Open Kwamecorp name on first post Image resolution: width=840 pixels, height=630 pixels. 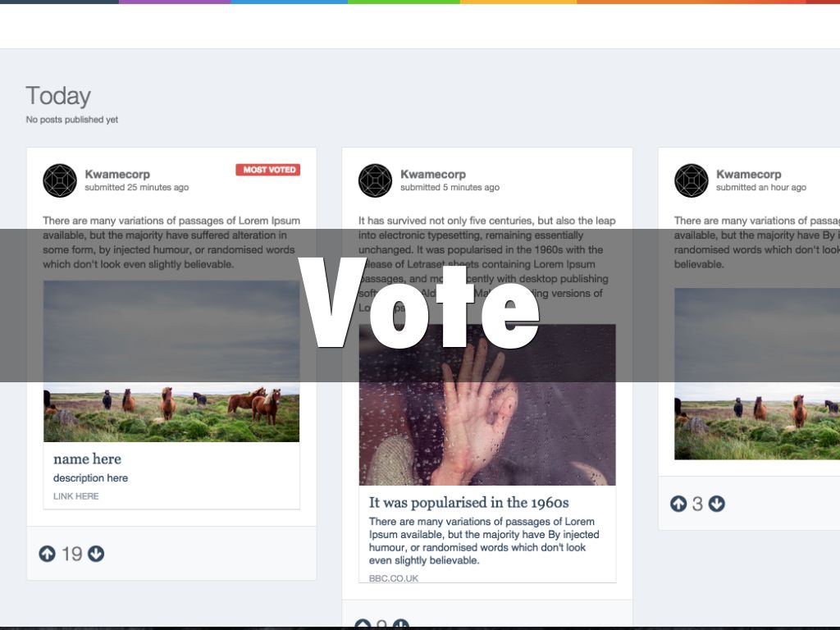point(117,174)
